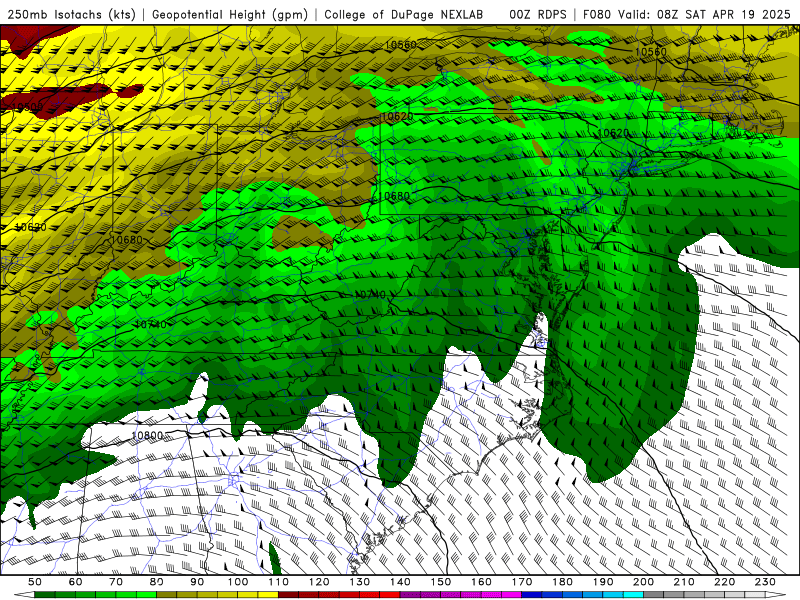Click the "250mb Isotachs (kts)" title text
This screenshot has width=800, height=600.
pyautogui.click(x=72, y=15)
